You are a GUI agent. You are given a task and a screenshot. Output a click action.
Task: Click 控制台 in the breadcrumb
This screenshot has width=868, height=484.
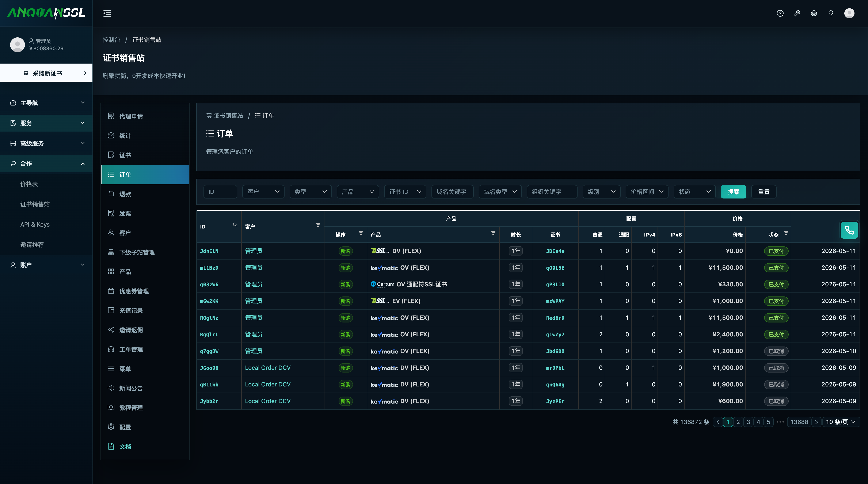[x=111, y=40]
